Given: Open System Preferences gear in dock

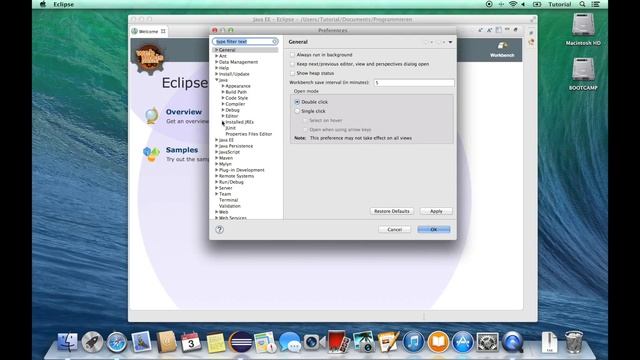Looking at the screenshot, I should coord(487,342).
